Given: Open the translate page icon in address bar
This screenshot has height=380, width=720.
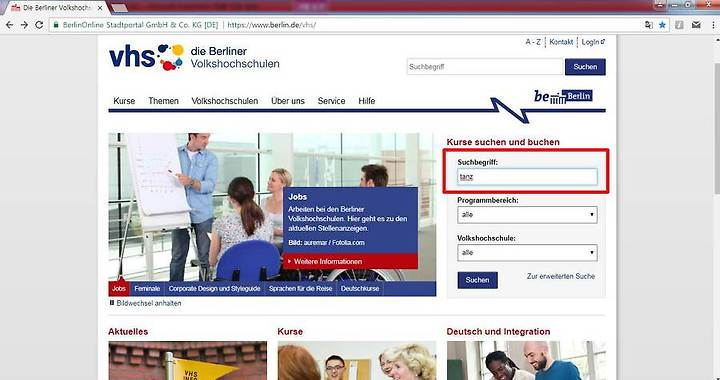Looking at the screenshot, I should pos(649,25).
